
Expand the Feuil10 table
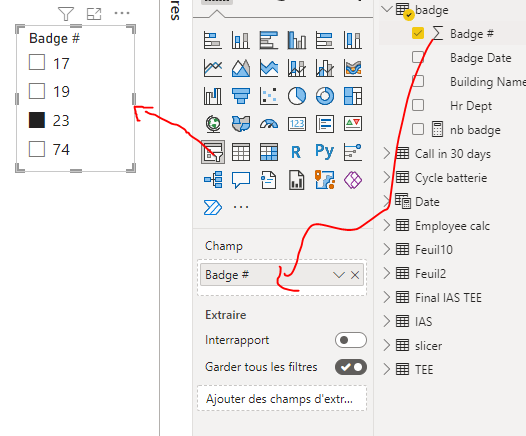tap(387, 249)
